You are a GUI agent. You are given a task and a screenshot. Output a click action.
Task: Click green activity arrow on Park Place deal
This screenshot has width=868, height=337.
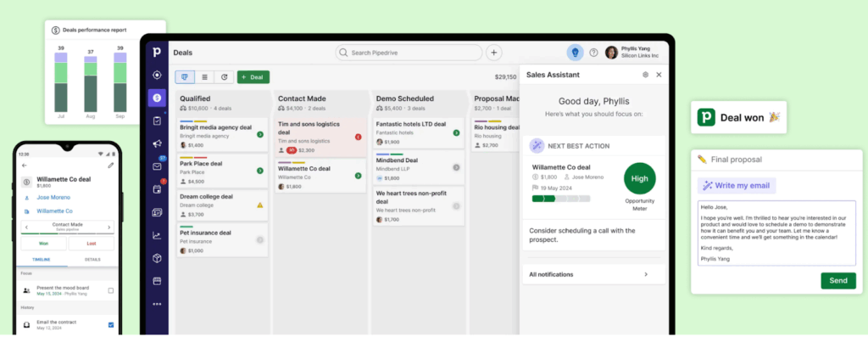tap(259, 171)
